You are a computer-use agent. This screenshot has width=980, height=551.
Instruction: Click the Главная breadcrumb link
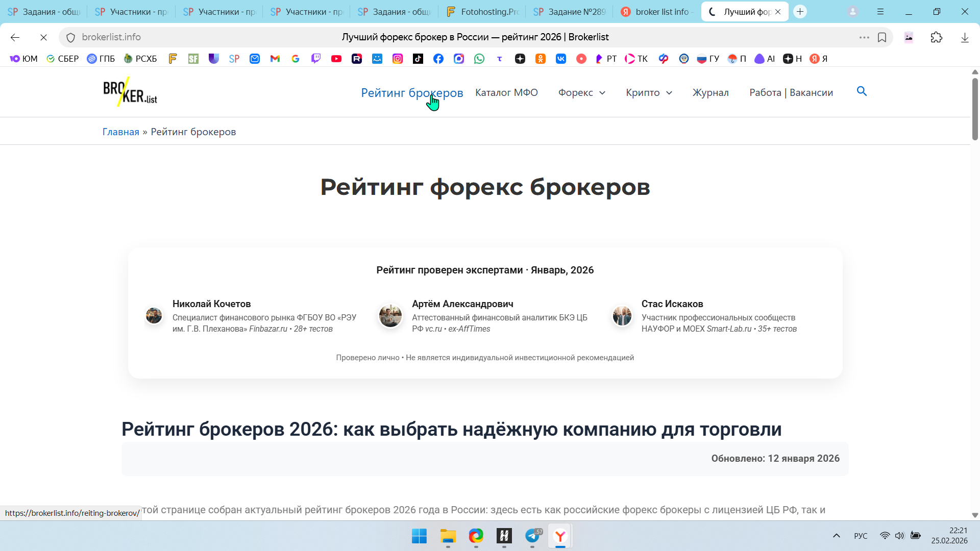(x=120, y=132)
